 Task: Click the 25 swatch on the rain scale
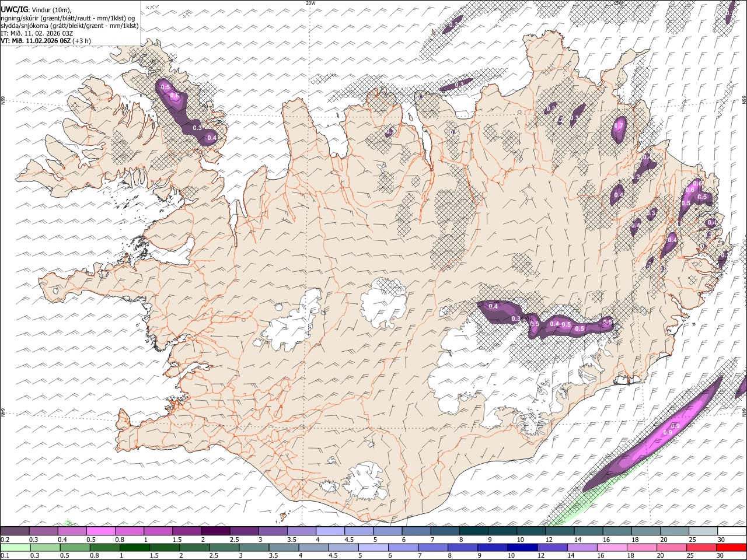point(701,547)
